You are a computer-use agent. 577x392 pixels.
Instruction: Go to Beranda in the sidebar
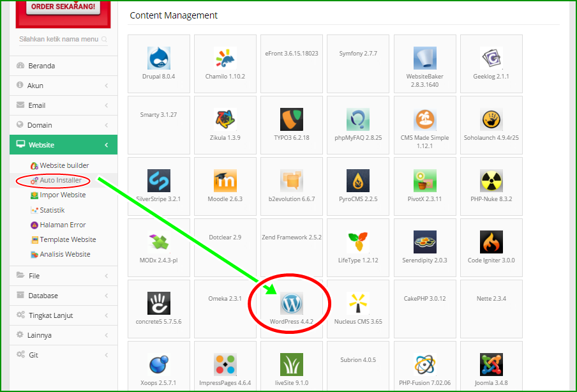coord(63,66)
